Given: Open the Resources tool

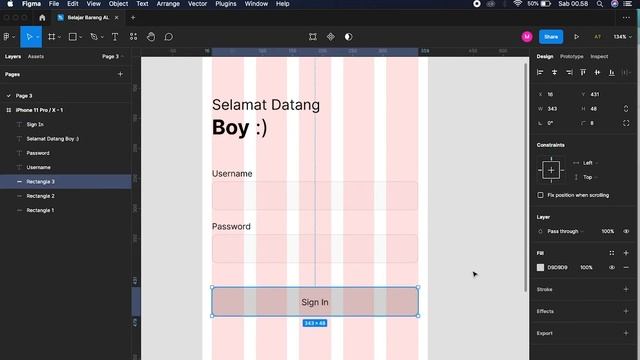Looking at the screenshot, I should (x=133, y=37).
